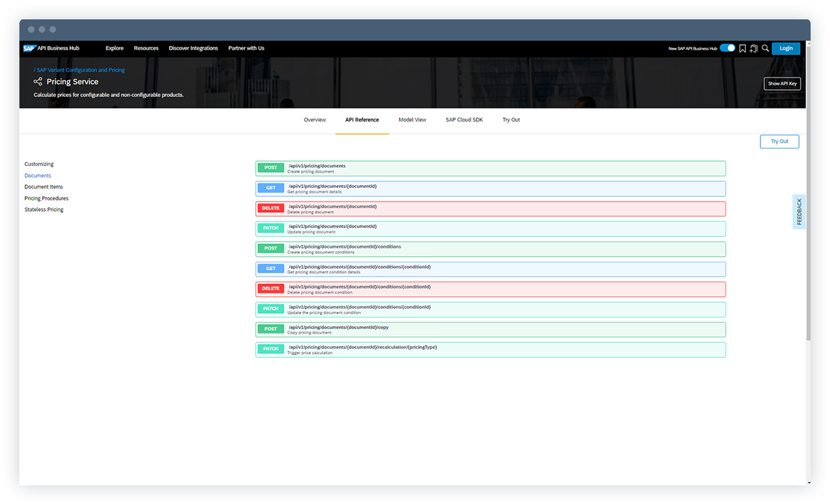Expand the PATCH trigger price calculation endpoint

tap(491, 349)
